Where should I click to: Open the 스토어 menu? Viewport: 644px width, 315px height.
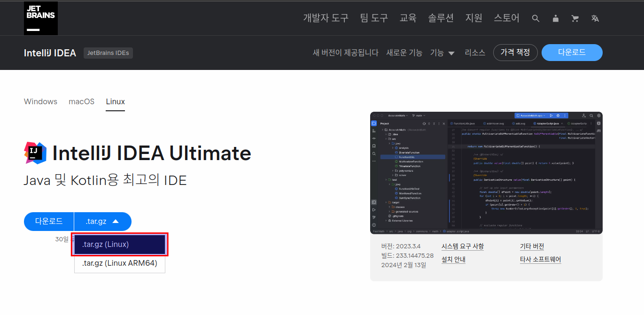point(506,18)
